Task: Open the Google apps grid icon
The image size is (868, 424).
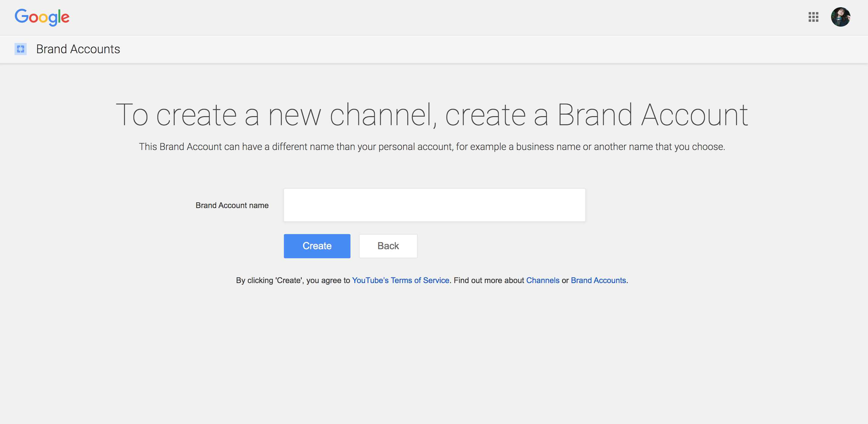Action: [x=813, y=17]
